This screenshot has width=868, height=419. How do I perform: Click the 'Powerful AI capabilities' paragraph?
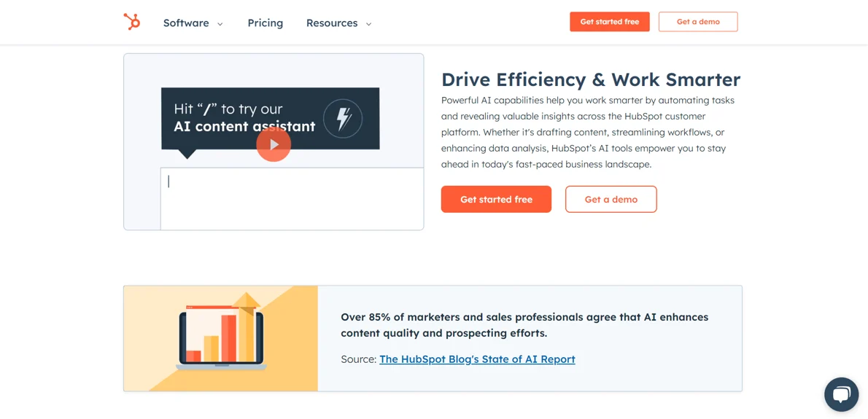point(588,132)
